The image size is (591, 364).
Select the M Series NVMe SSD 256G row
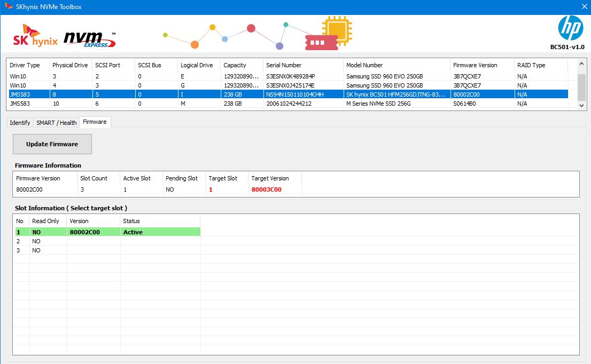(289, 104)
